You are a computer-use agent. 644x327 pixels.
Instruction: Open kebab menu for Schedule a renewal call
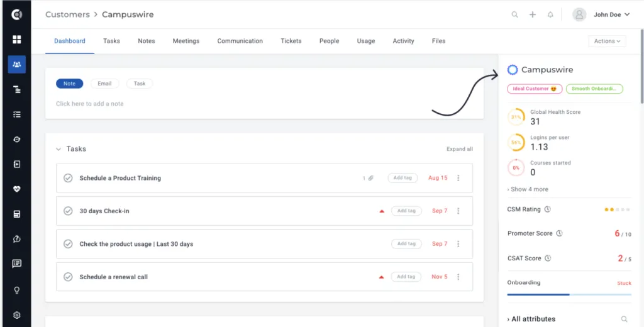point(458,277)
